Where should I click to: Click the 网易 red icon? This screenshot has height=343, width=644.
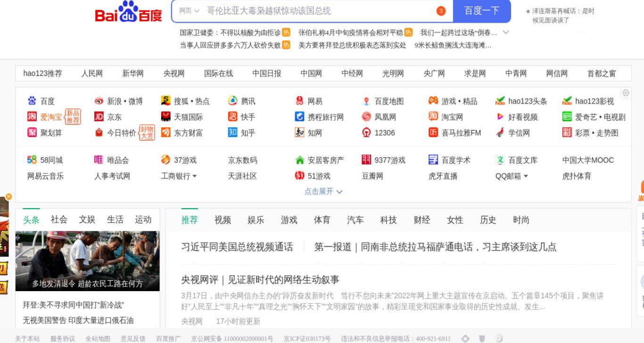pyautogui.click(x=299, y=101)
